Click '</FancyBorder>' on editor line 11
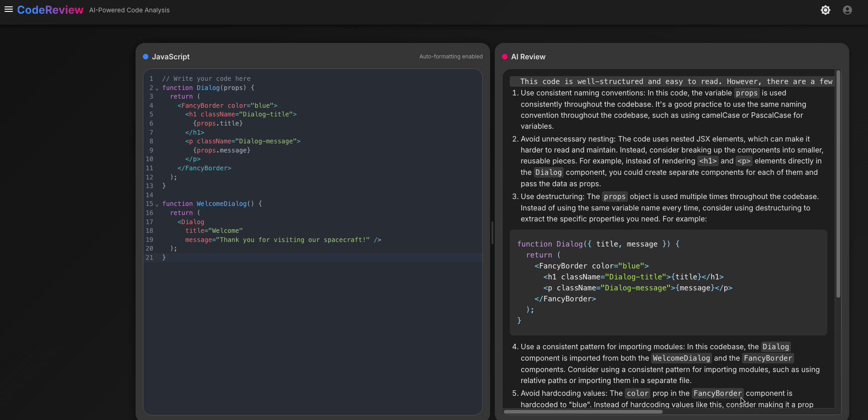 click(204, 168)
